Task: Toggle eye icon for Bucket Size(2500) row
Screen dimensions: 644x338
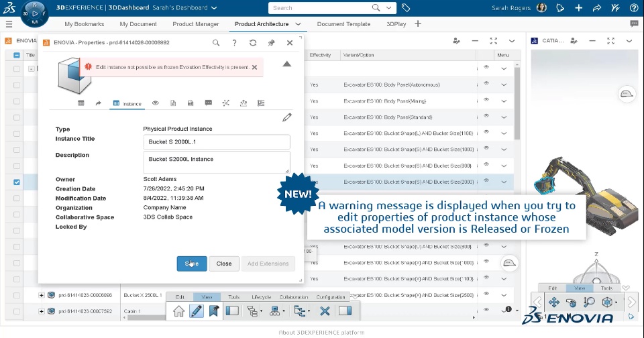Action: tap(486, 294)
